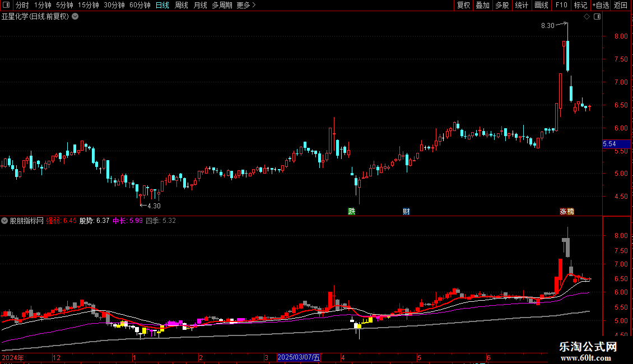
Task: Select the 60分钟 period
Action: 139,5
